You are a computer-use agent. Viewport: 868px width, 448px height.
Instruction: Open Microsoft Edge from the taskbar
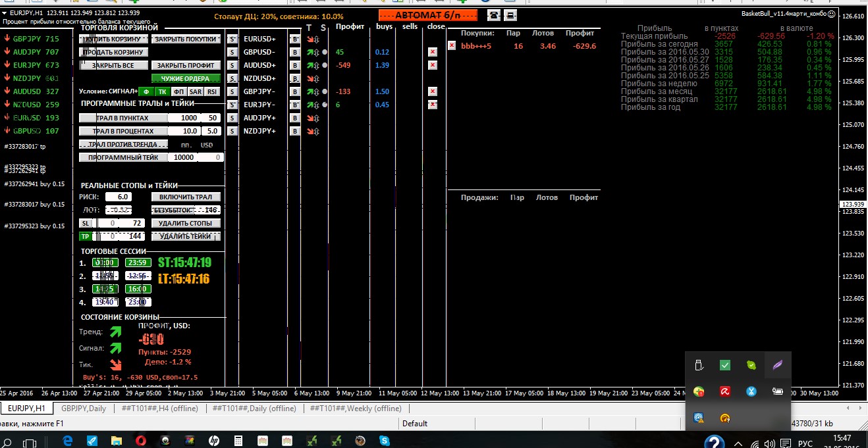coord(68,441)
